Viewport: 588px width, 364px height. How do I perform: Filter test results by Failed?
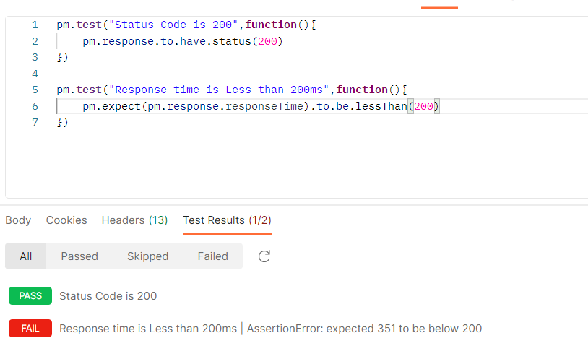coord(212,256)
